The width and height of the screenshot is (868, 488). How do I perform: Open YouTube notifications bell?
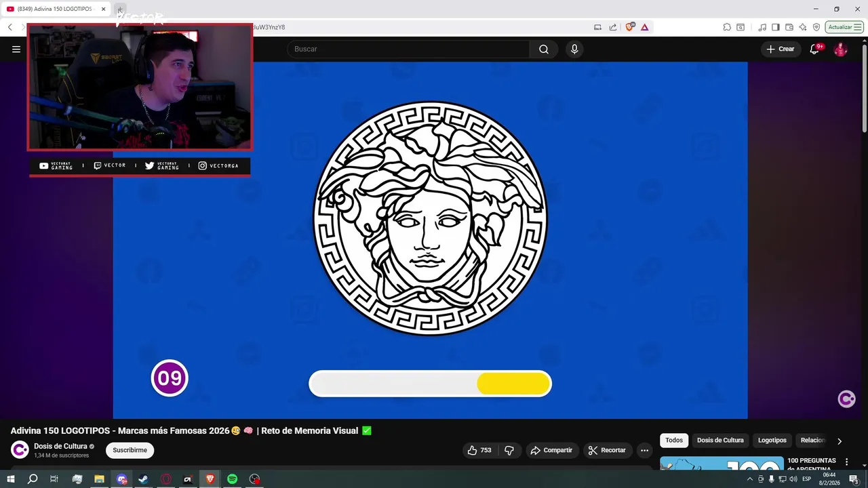815,49
